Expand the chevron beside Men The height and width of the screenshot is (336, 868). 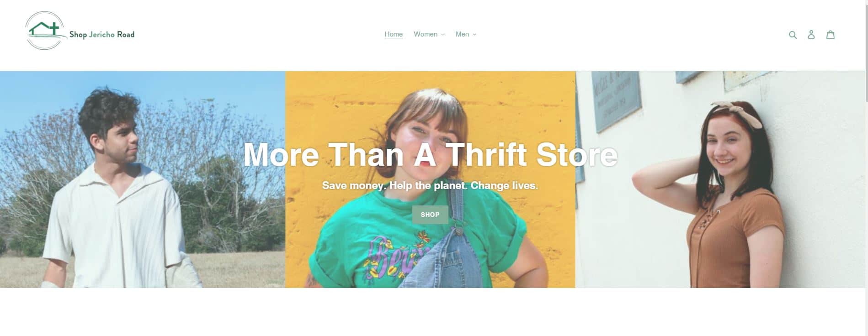coord(474,35)
